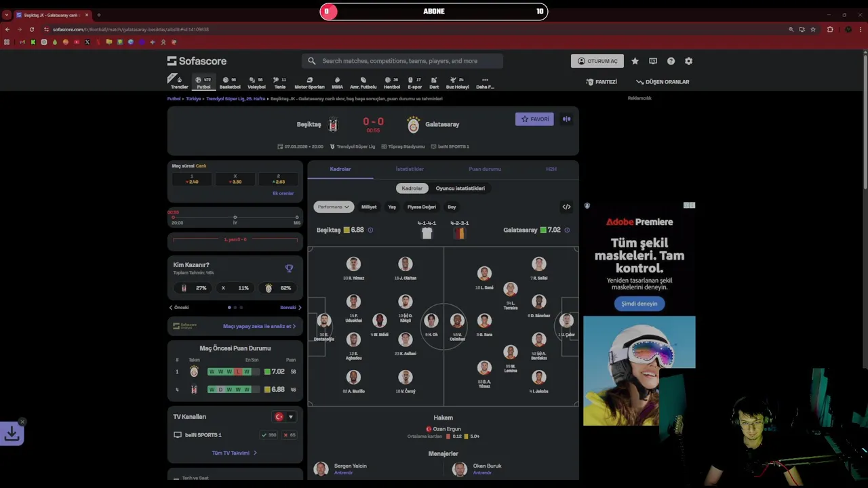Switch to the Puan durumu tab
The height and width of the screenshot is (488, 868).
[485, 169]
